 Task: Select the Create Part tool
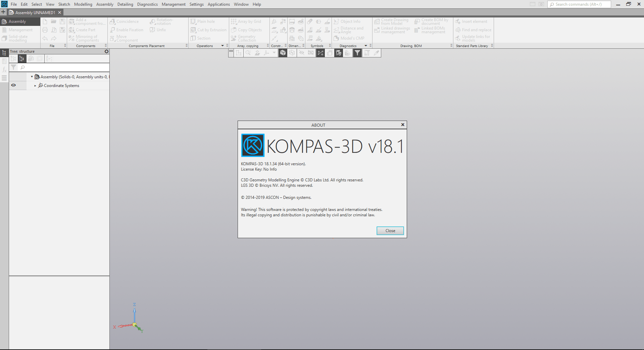coord(82,30)
